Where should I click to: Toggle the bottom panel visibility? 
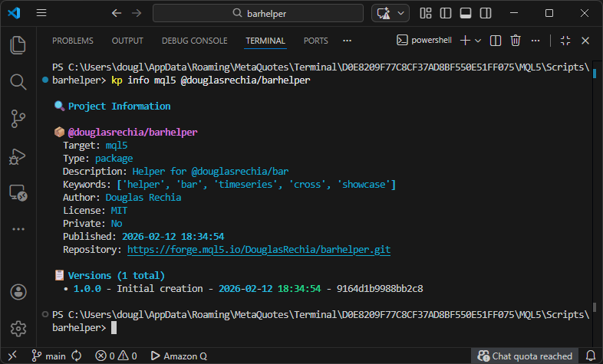[466, 13]
